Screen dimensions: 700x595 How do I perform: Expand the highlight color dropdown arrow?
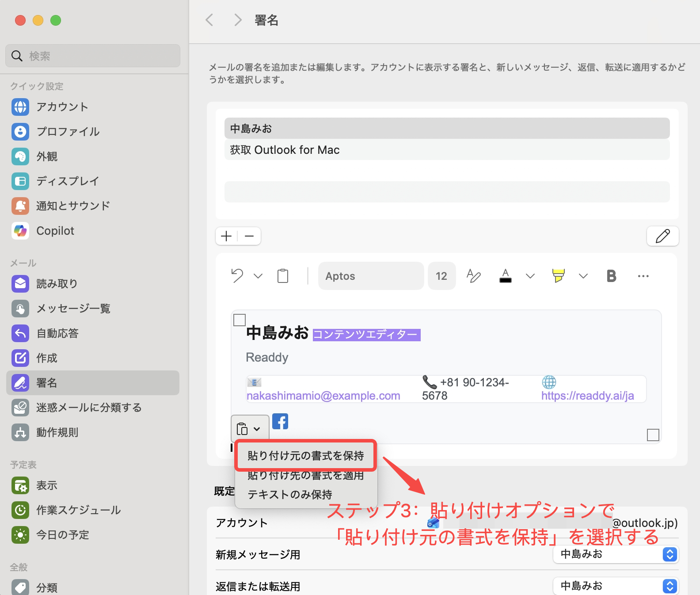tap(583, 276)
